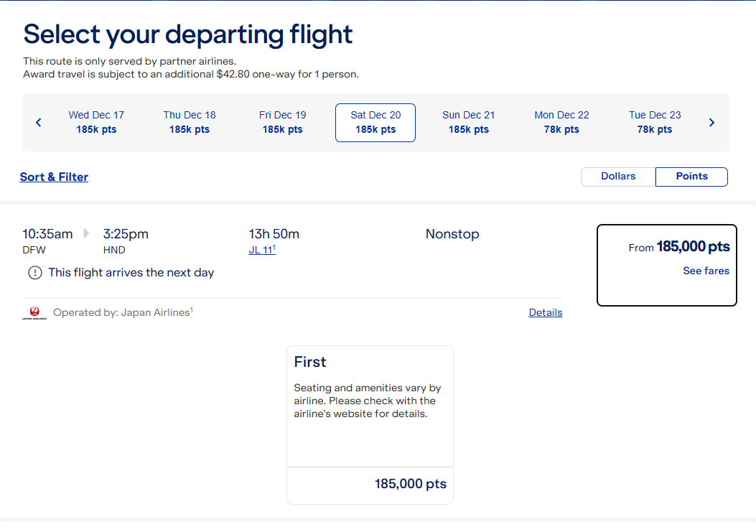Image resolution: width=756 pixels, height=532 pixels.
Task: Switch fare display to Points
Action: coord(691,177)
